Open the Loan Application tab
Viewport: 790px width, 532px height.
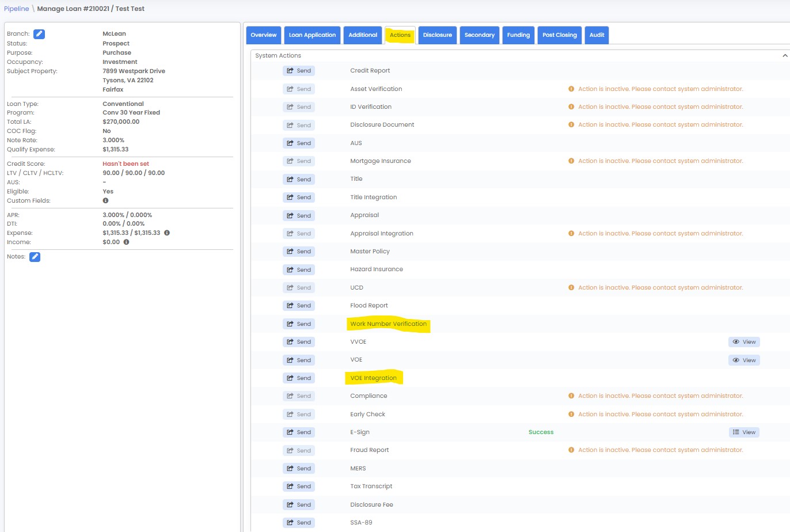pyautogui.click(x=312, y=35)
